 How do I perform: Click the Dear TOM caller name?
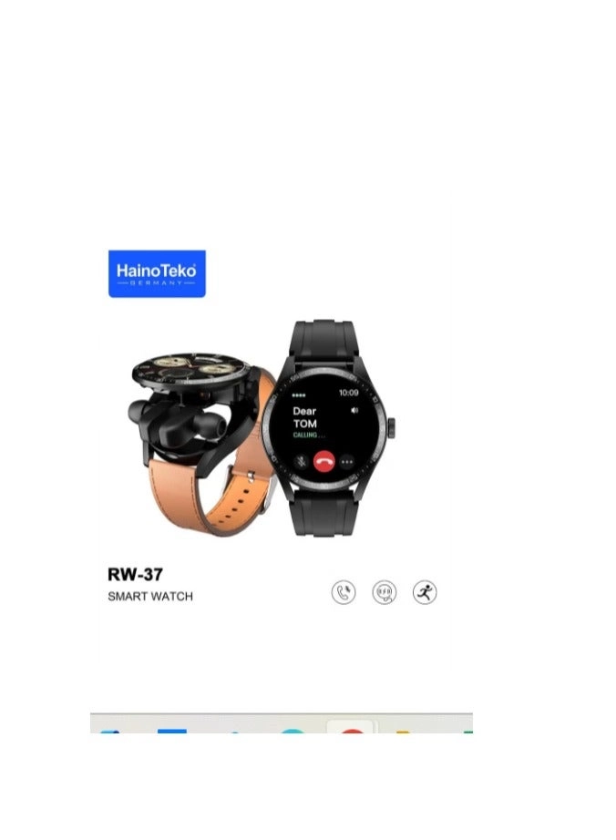point(304,417)
